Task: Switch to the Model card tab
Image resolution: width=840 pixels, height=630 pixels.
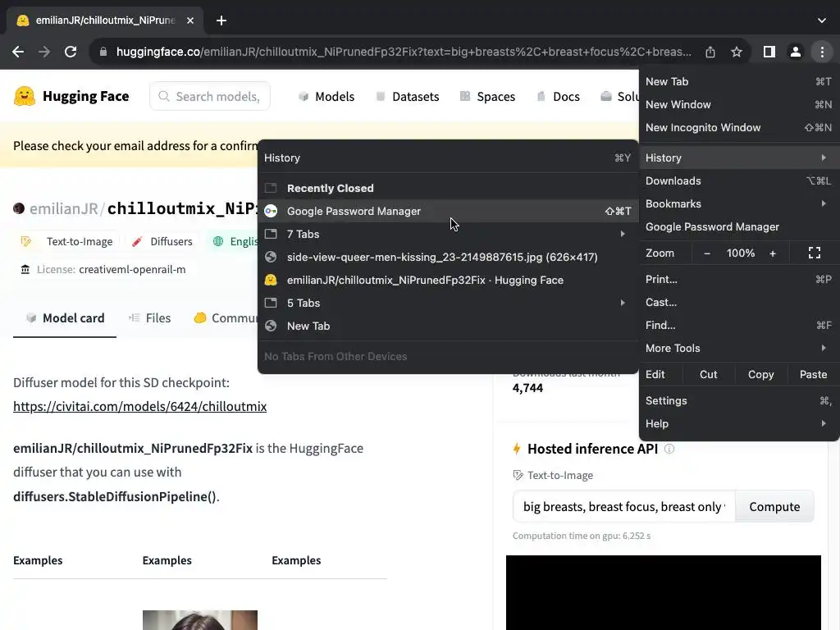Action: 65,318
